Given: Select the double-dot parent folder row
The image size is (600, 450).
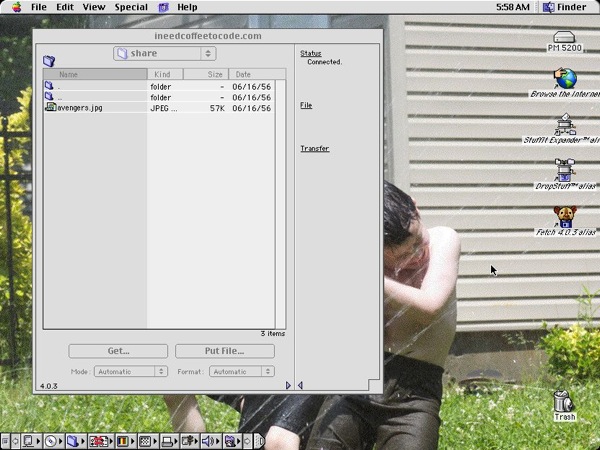Looking at the screenshot, I should 159,97.
